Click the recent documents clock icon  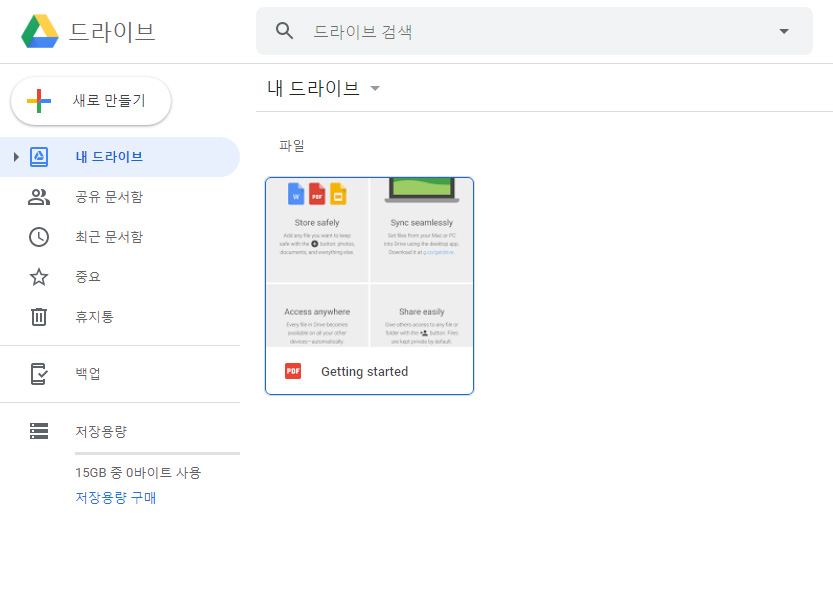pos(39,237)
